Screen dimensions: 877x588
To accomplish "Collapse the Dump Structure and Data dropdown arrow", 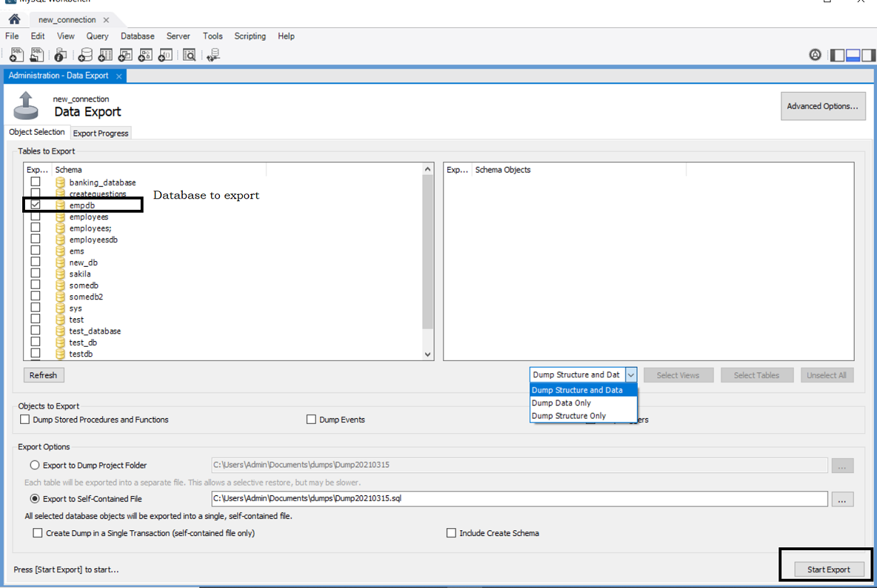I will [631, 375].
